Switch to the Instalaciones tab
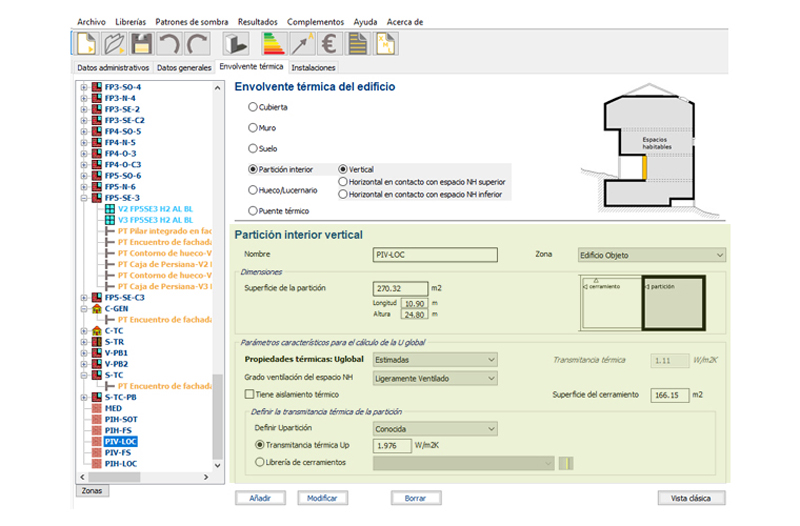Image resolution: width=800 pixels, height=526 pixels. [x=313, y=68]
